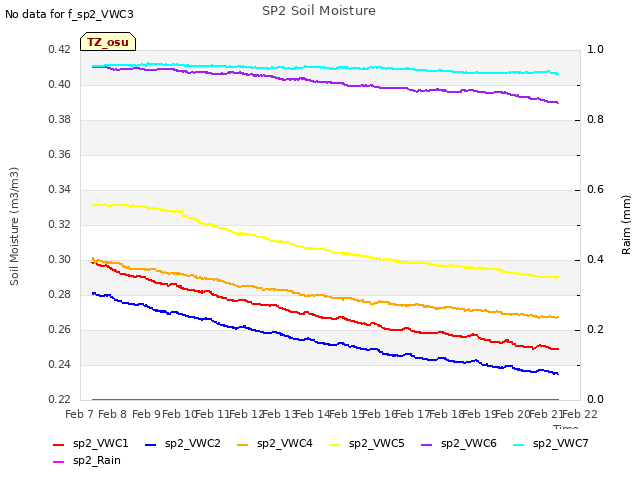Click the magenta sp2_Rain legend swatch
Viewport: 640px width, 480px height.
point(59,462)
